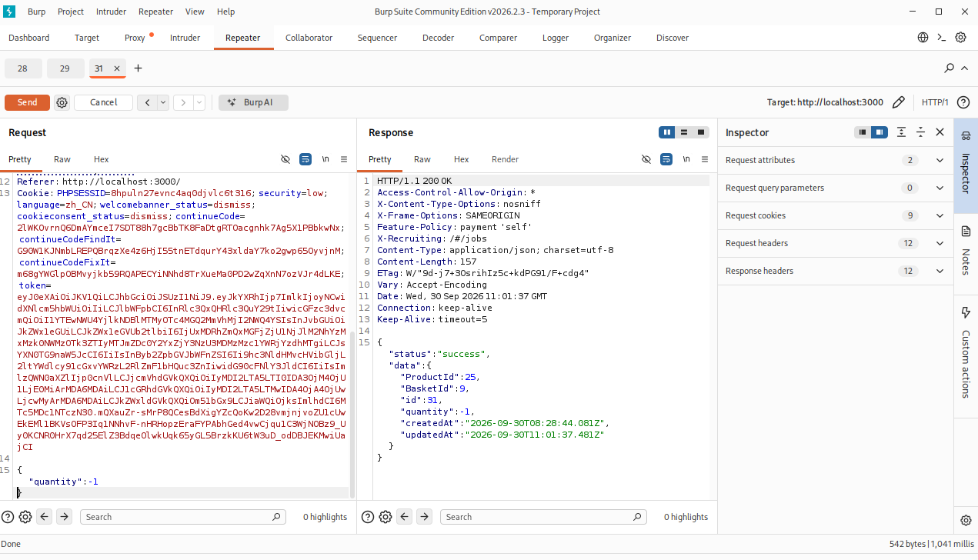Open the Burp menu
This screenshot has height=560, width=978.
tap(36, 12)
